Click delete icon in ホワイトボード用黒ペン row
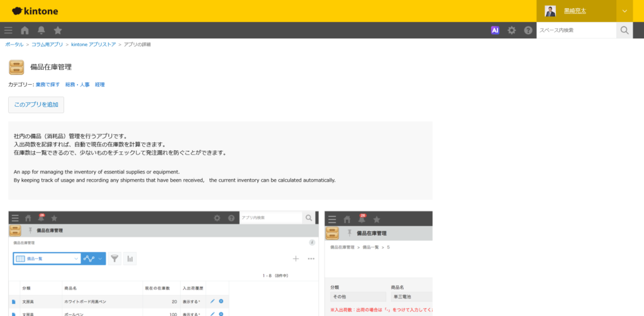 coord(221,301)
